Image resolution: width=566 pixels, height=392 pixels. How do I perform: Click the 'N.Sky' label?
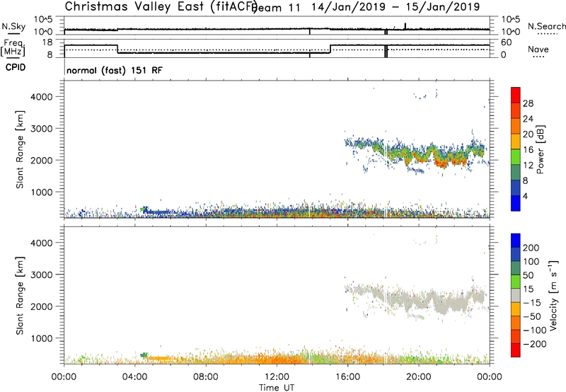pos(13,26)
